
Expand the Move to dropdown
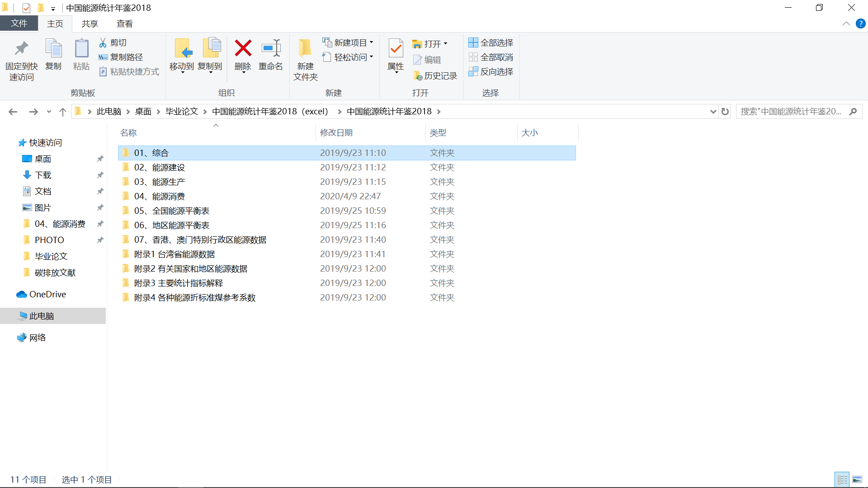tap(183, 72)
